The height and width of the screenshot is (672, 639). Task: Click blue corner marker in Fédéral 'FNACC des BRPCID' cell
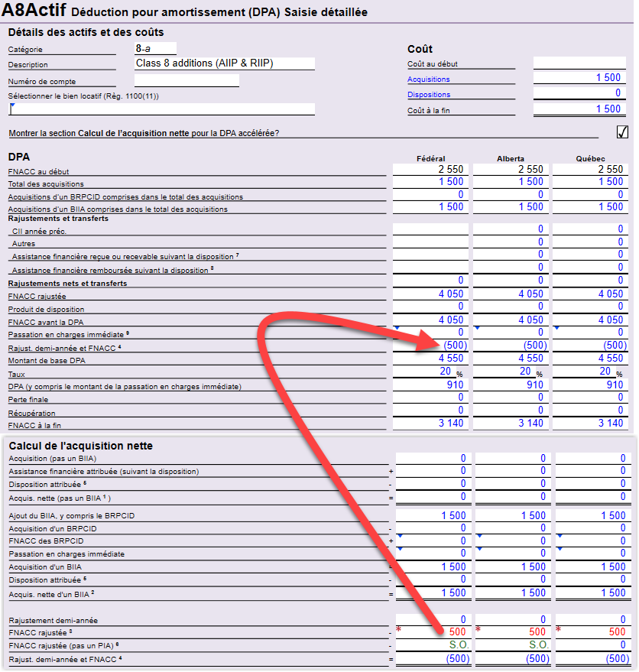click(397, 535)
